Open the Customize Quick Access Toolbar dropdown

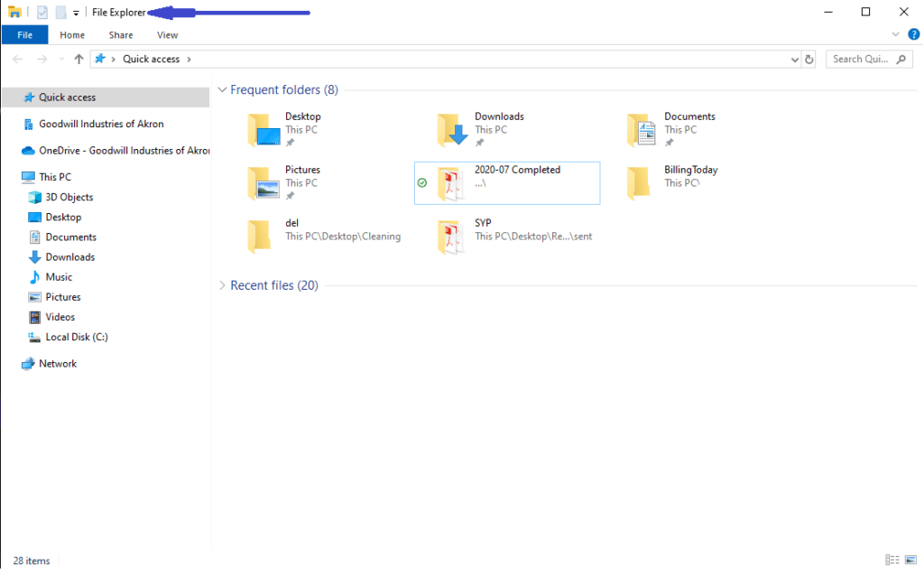coord(76,12)
